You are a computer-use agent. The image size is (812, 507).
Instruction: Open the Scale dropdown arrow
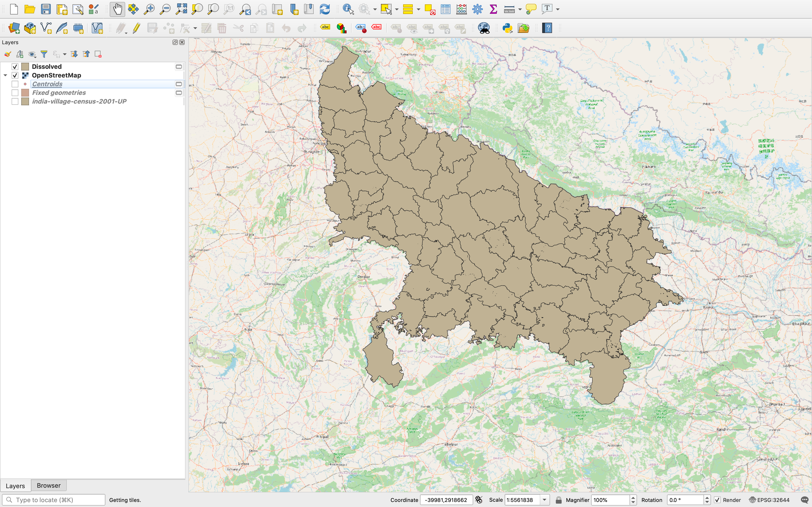click(x=544, y=500)
